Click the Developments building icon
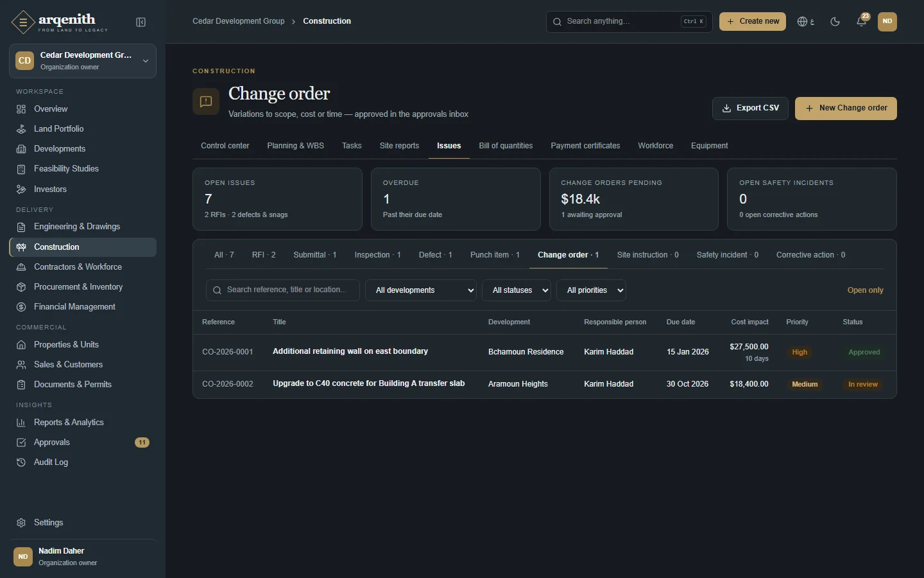Screen dimensions: 924x578 pos(21,149)
